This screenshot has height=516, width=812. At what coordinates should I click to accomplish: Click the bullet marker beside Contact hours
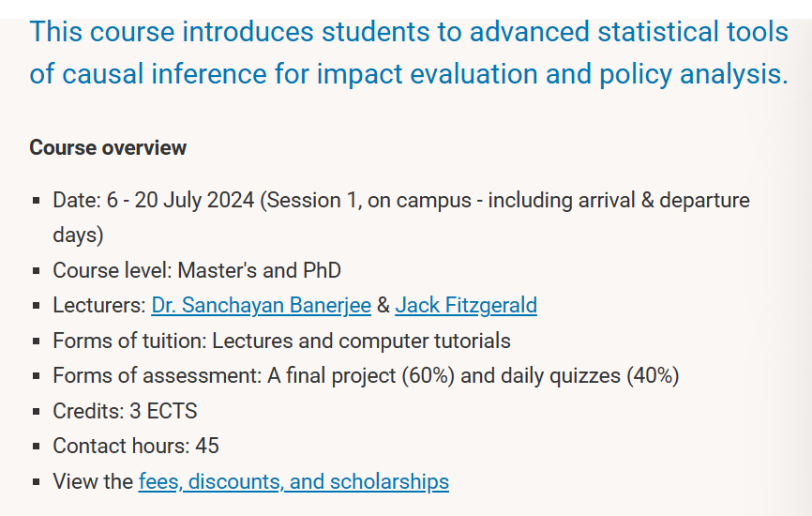36,448
